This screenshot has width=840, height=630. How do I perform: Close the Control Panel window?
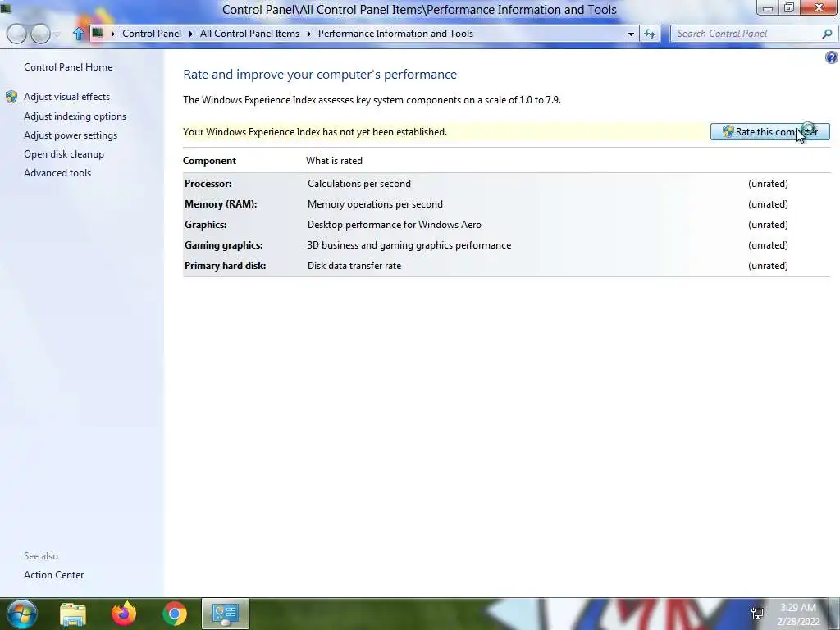pyautogui.click(x=819, y=7)
